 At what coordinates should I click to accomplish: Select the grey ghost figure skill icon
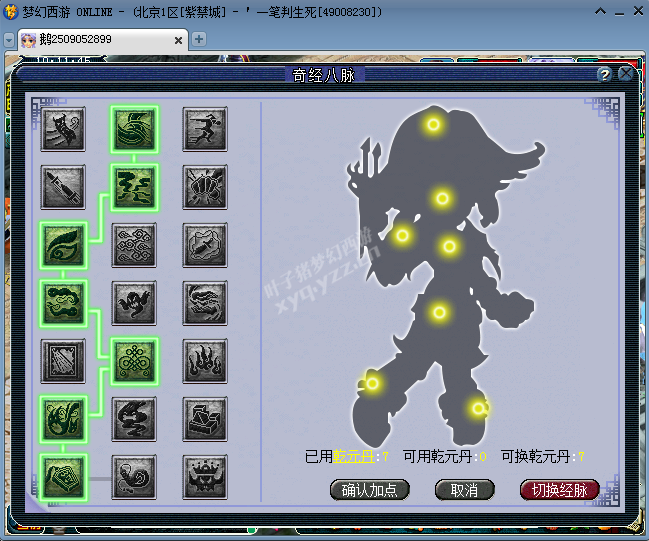coord(134,303)
